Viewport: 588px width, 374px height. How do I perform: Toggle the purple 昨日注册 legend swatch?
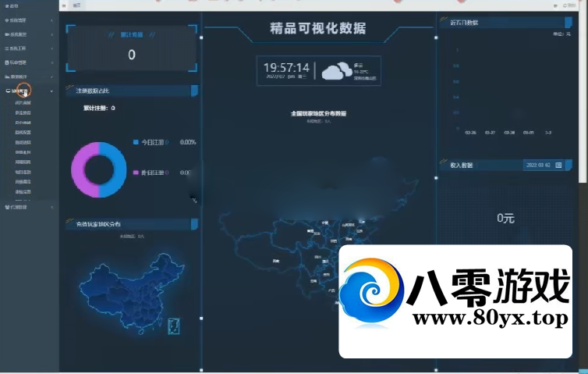point(136,173)
